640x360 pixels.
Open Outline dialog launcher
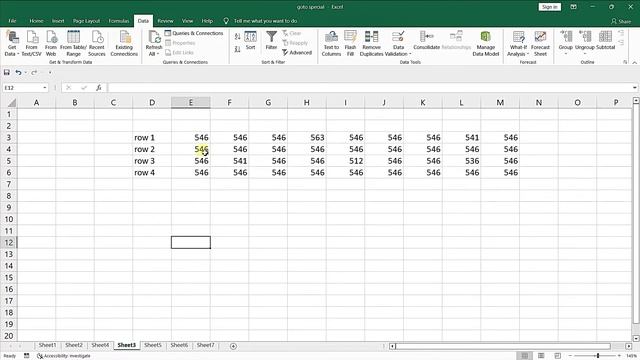pos(625,62)
